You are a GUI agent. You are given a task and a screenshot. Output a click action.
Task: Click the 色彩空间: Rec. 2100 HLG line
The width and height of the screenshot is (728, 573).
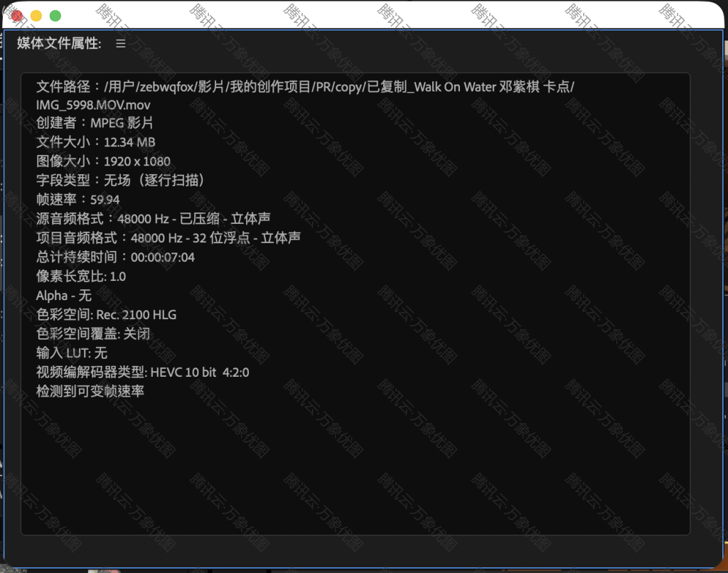point(107,315)
